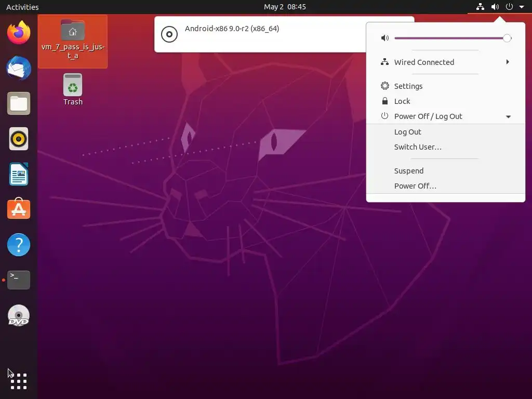Open the Files manager in the dock
Screen dimensions: 532x399
tap(19, 103)
